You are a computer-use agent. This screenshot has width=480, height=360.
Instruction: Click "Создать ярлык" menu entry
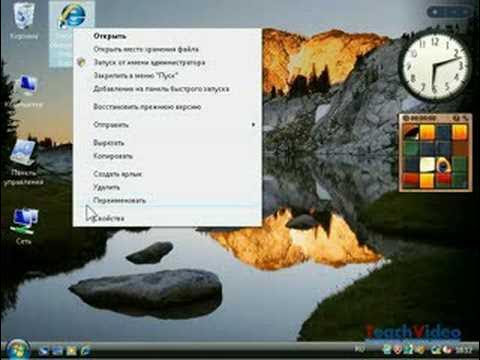pyautogui.click(x=167, y=174)
